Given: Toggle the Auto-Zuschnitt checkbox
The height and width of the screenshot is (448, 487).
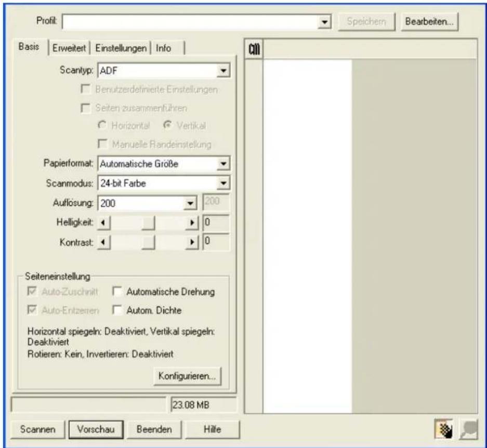Looking at the screenshot, I should pyautogui.click(x=32, y=292).
